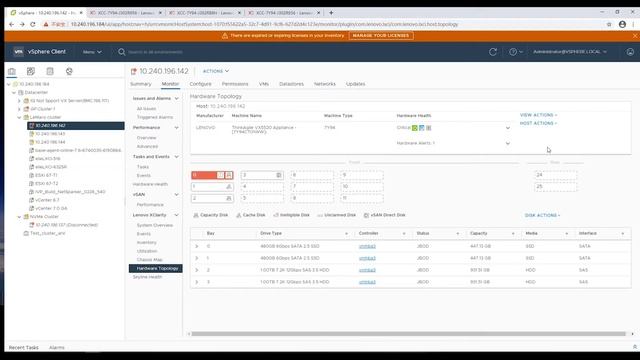
Task: Open the Storage inventory view icon
Action: 50,71
